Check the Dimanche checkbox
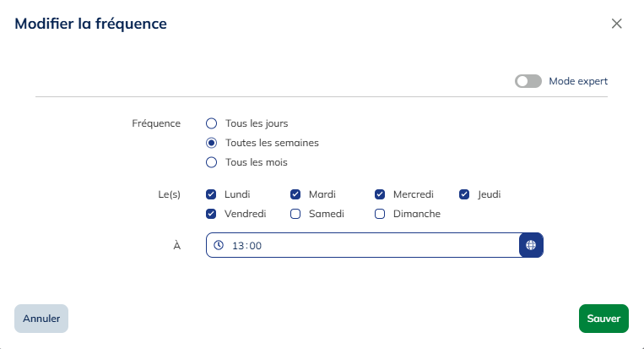 tap(380, 214)
